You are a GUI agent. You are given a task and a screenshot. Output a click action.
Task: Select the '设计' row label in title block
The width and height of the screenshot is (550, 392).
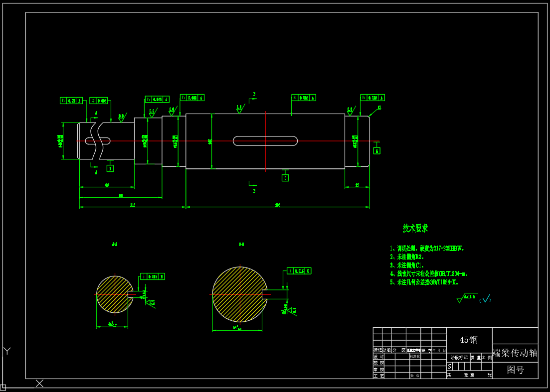coord(378,357)
